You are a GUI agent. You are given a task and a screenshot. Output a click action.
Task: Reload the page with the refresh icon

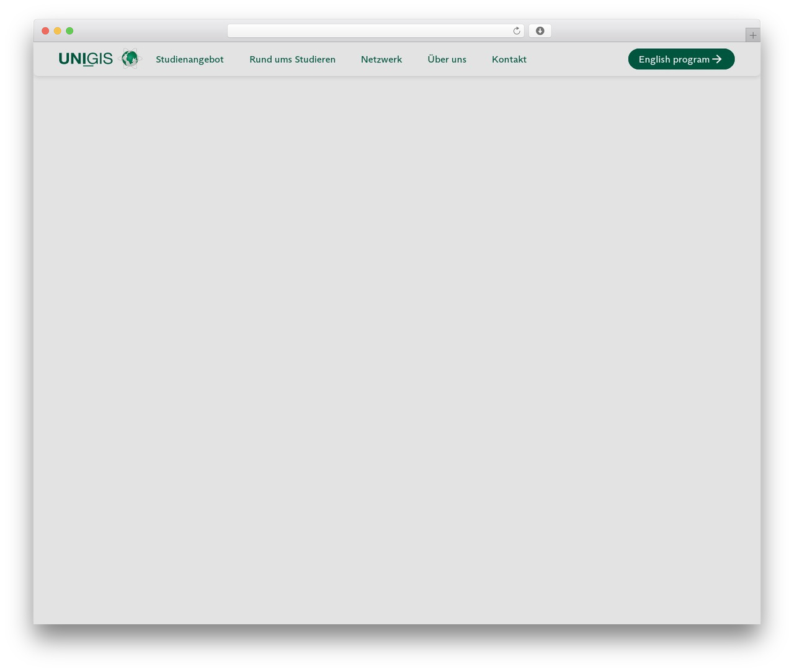[x=517, y=31]
